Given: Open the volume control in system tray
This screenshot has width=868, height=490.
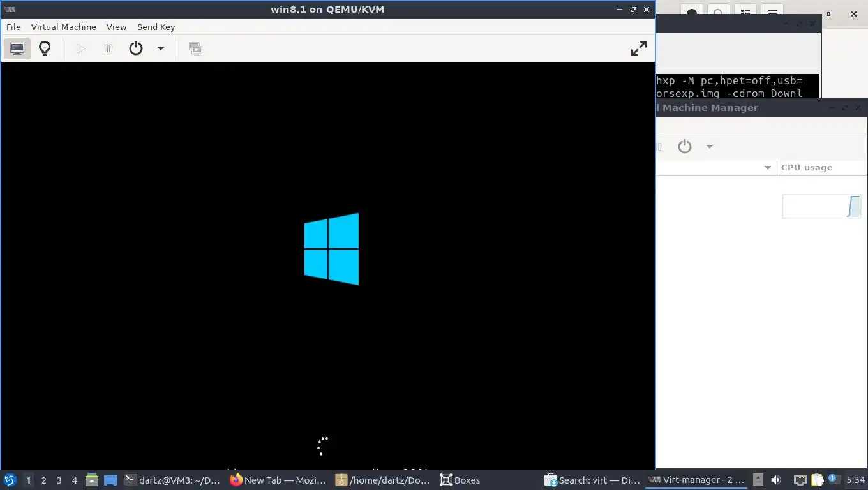Looking at the screenshot, I should pyautogui.click(x=776, y=480).
